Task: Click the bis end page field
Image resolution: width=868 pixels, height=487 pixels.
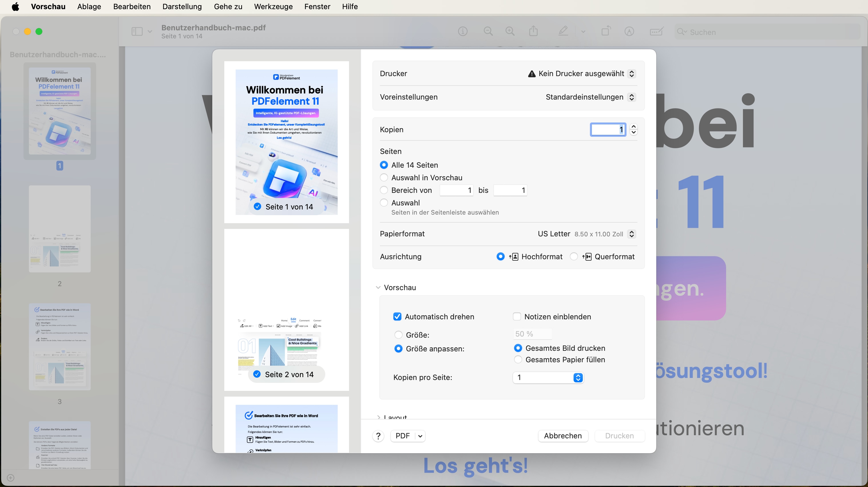Action: click(510, 190)
